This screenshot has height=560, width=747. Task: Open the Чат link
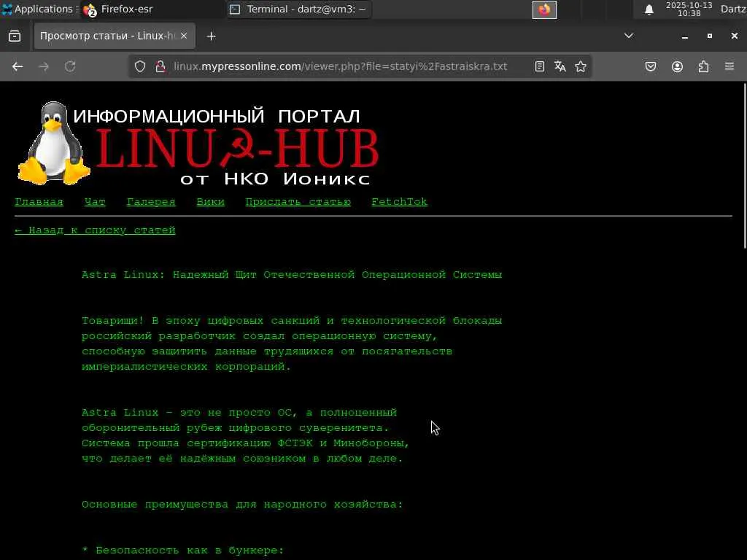95,202
